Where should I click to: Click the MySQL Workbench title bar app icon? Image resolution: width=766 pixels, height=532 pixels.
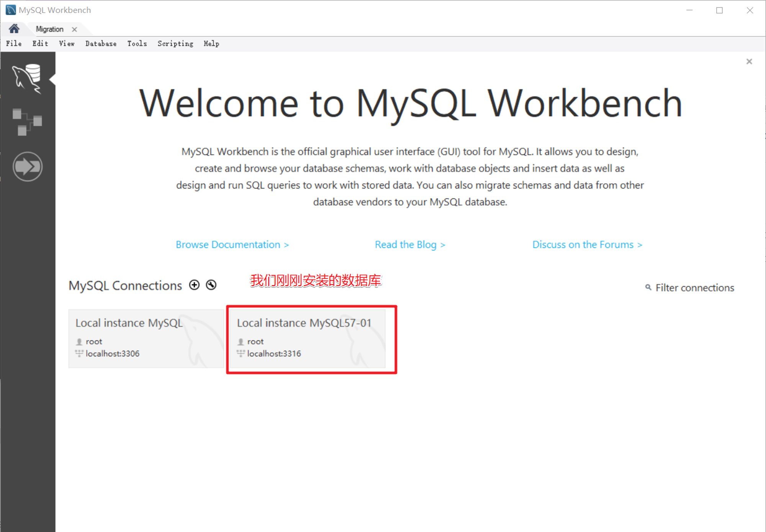11,10
